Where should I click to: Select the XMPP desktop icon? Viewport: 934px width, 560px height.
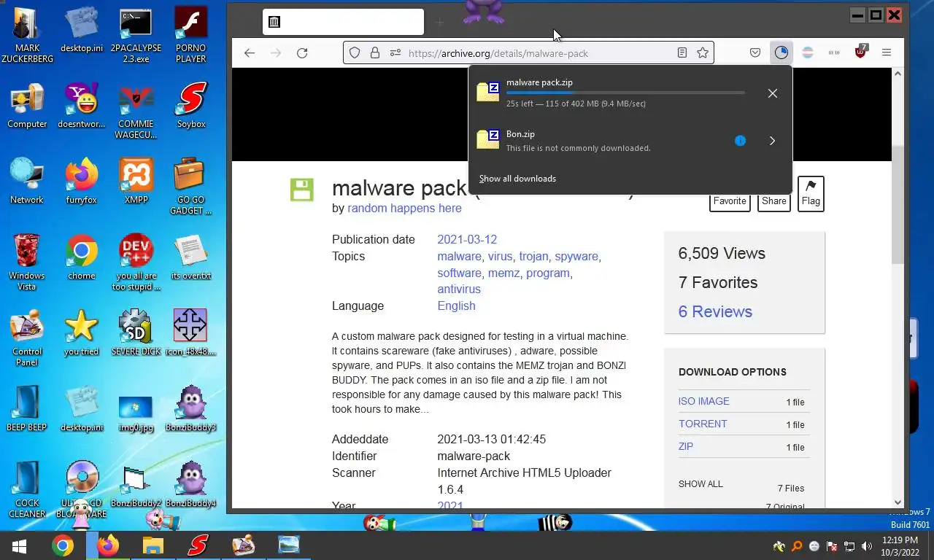click(x=136, y=182)
